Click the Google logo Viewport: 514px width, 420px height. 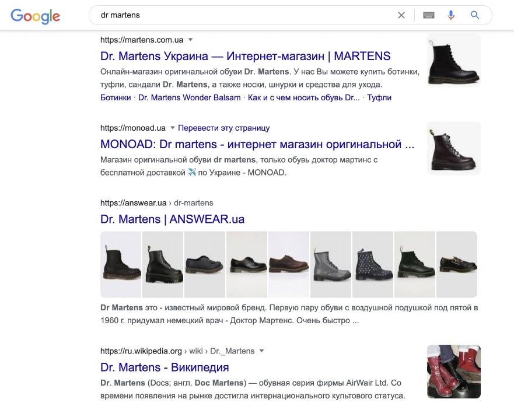36,16
